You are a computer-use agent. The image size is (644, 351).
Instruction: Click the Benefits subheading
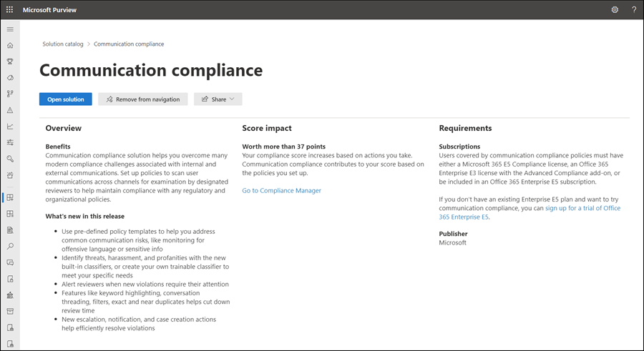58,147
